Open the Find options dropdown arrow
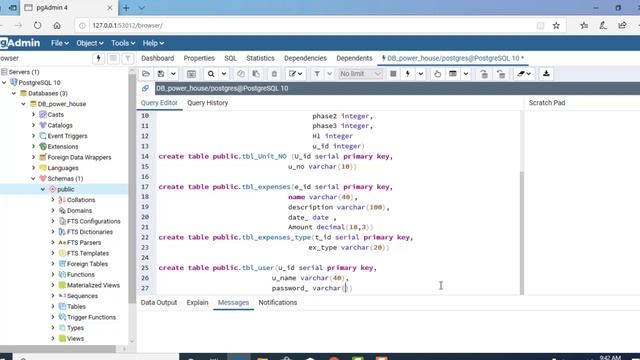 [x=224, y=74]
